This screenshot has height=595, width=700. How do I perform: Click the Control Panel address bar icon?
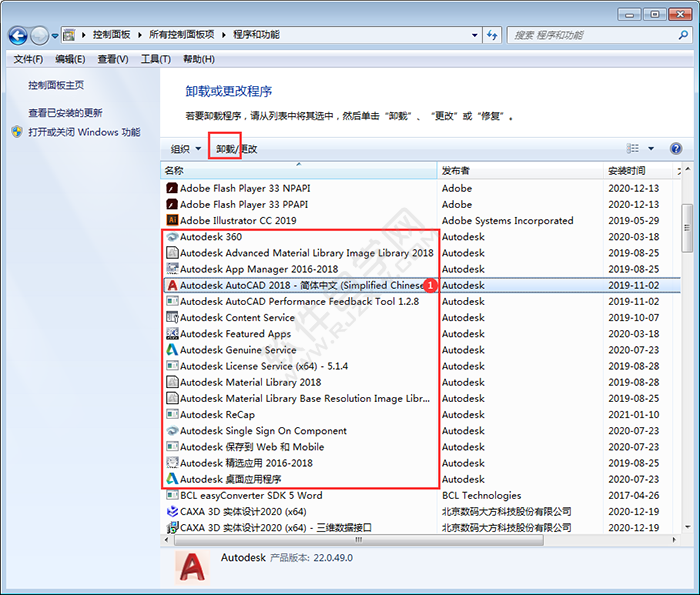point(69,35)
